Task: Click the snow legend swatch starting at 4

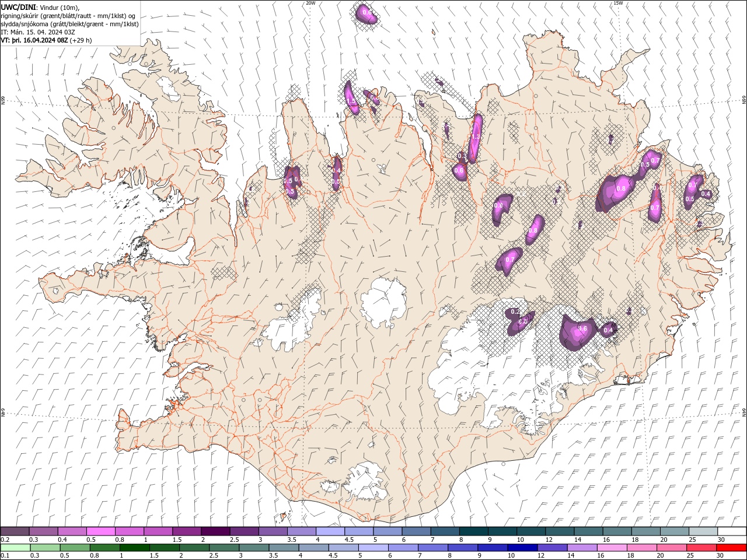Action: click(x=330, y=531)
